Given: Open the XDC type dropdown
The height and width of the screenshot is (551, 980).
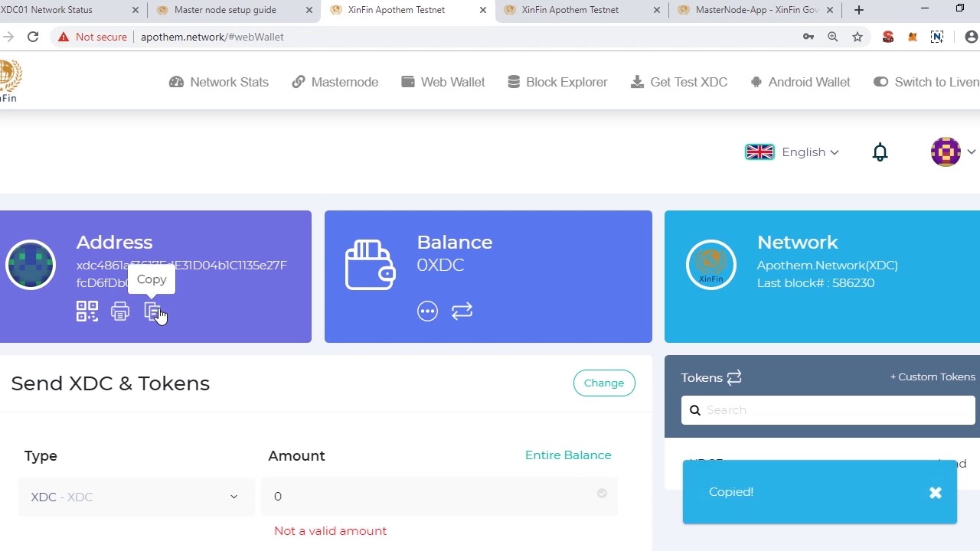Looking at the screenshot, I should 136,497.
